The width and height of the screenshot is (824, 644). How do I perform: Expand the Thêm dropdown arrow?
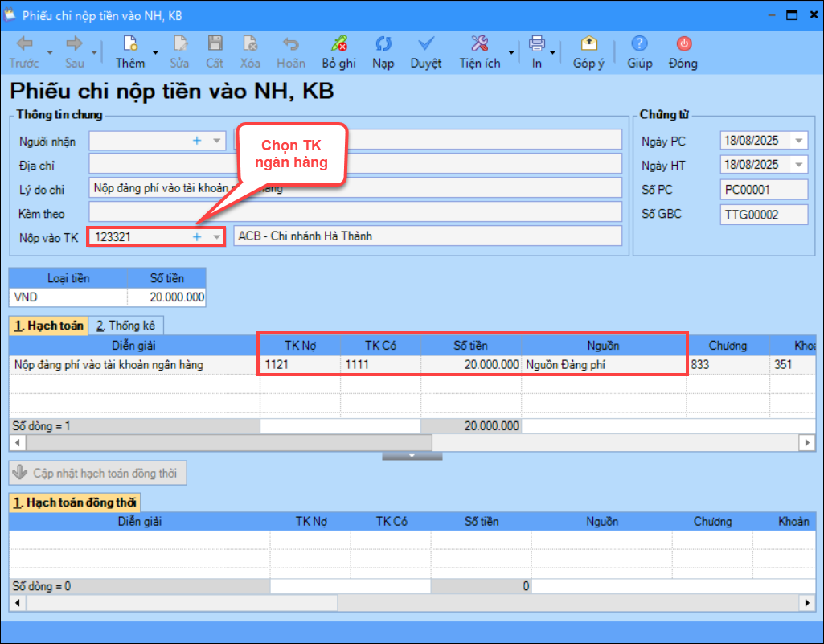[155, 52]
